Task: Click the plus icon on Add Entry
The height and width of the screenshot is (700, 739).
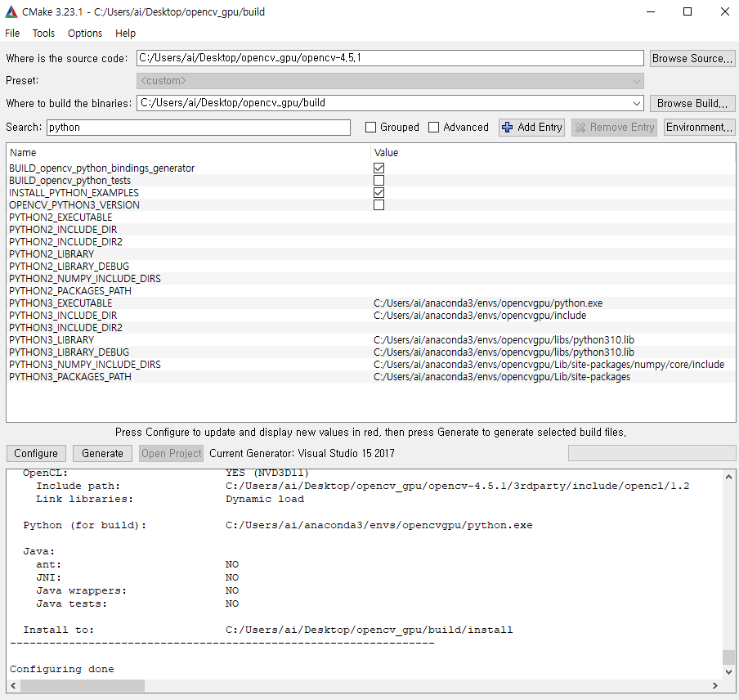Action: click(507, 128)
